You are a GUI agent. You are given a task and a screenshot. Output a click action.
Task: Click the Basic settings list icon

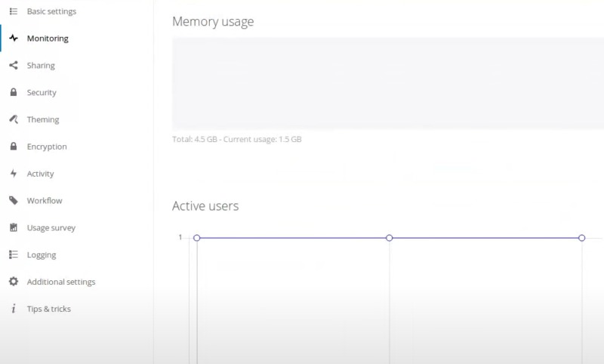[x=13, y=11]
